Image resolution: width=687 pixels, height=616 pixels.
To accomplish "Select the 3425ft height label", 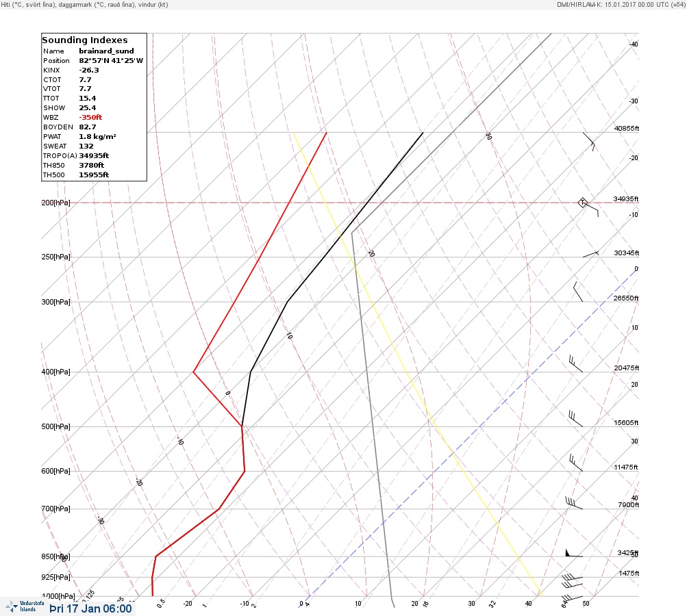I will pos(628,552).
